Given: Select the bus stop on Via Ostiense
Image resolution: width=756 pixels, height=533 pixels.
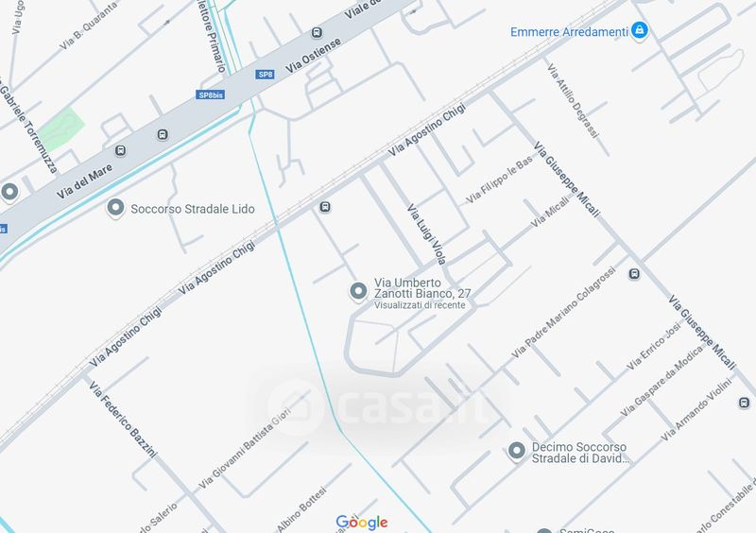Looking at the screenshot, I should pos(317,33).
